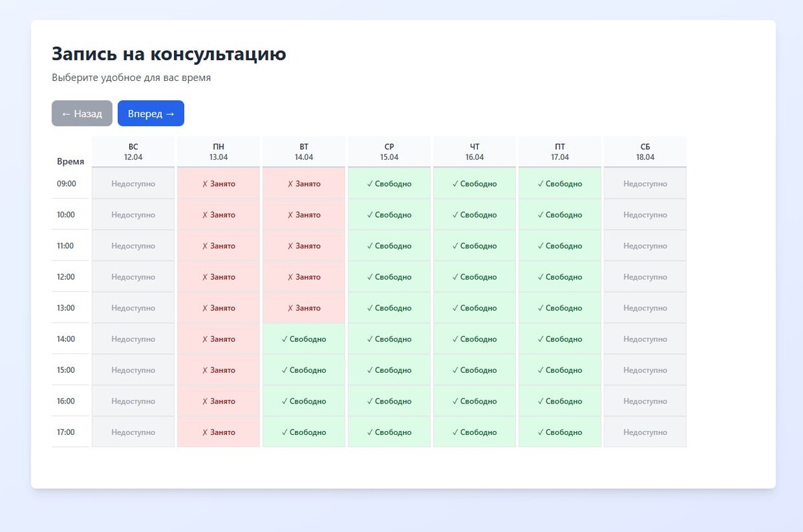Click the СБ 18.04 column header
Screen dimensions: 803x532
644,152
